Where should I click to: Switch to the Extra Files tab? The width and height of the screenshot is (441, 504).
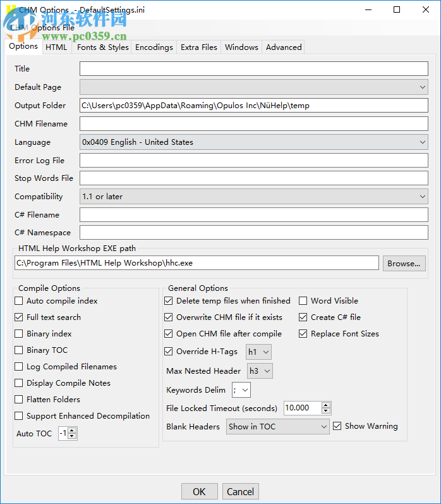199,47
